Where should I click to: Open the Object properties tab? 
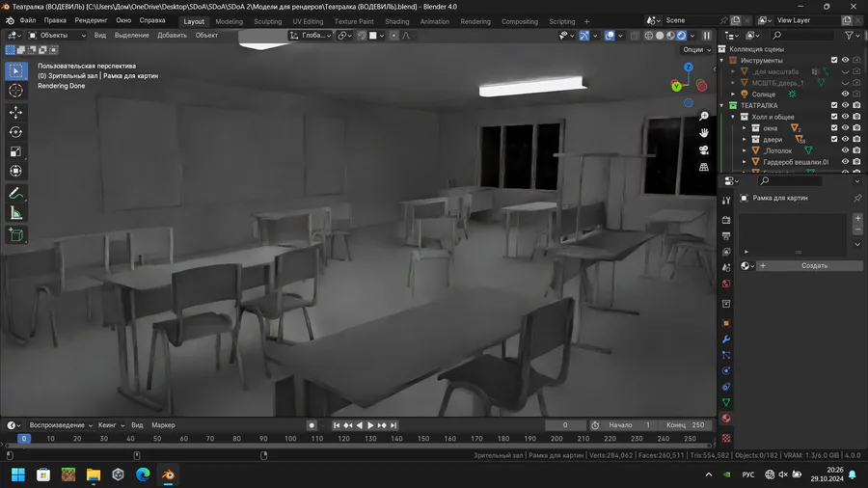coord(726,323)
